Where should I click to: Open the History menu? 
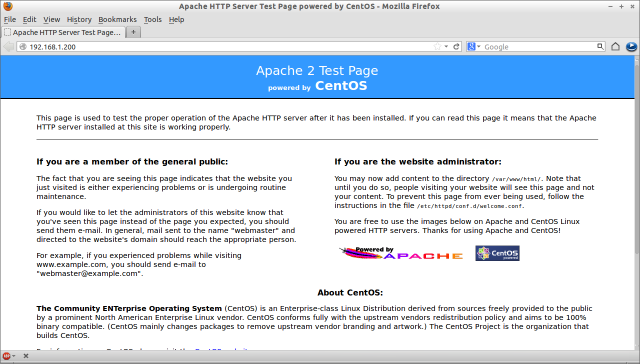pos(79,19)
